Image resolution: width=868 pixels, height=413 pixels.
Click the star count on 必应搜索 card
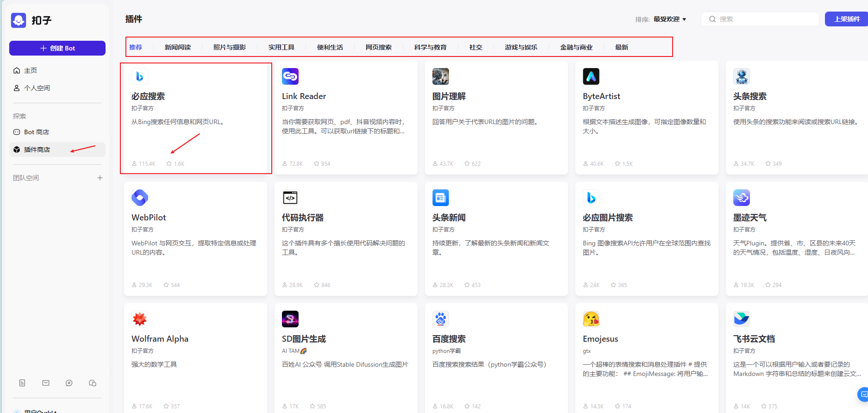click(175, 164)
